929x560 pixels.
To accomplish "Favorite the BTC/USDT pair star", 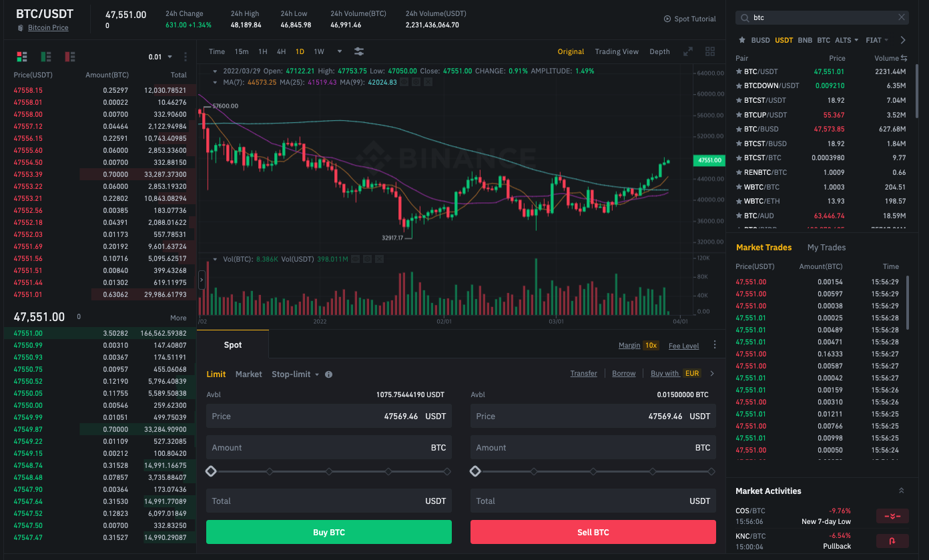I will pyautogui.click(x=739, y=71).
